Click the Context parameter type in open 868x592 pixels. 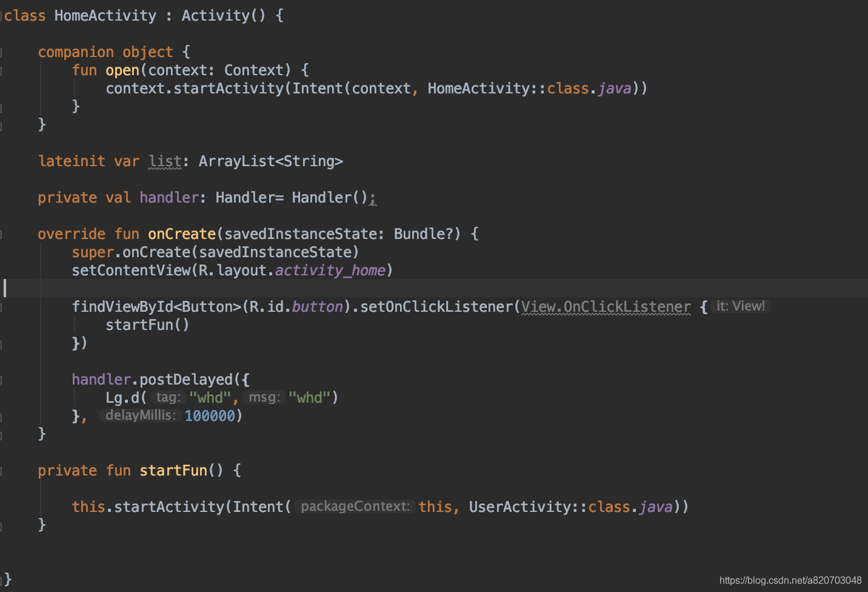pos(254,70)
